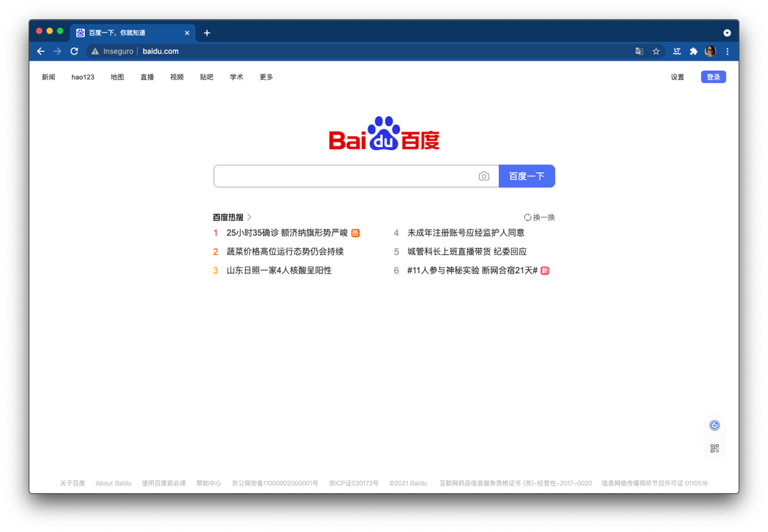Reload the Baidu page

pyautogui.click(x=75, y=51)
